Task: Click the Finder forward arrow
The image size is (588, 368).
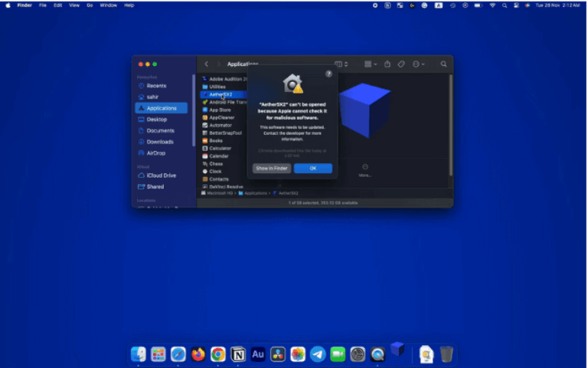Action: (218, 64)
